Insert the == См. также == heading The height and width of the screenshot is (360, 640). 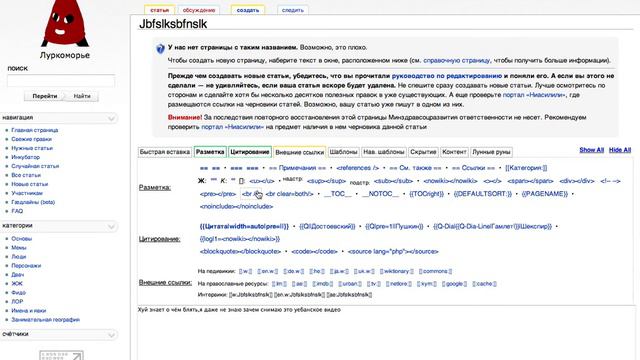pyautogui.click(x=415, y=168)
